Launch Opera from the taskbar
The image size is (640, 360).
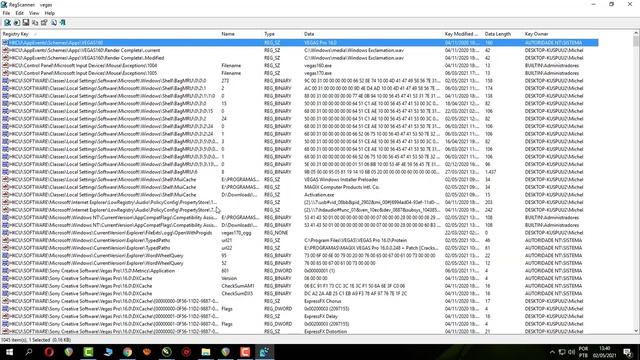coord(49,352)
